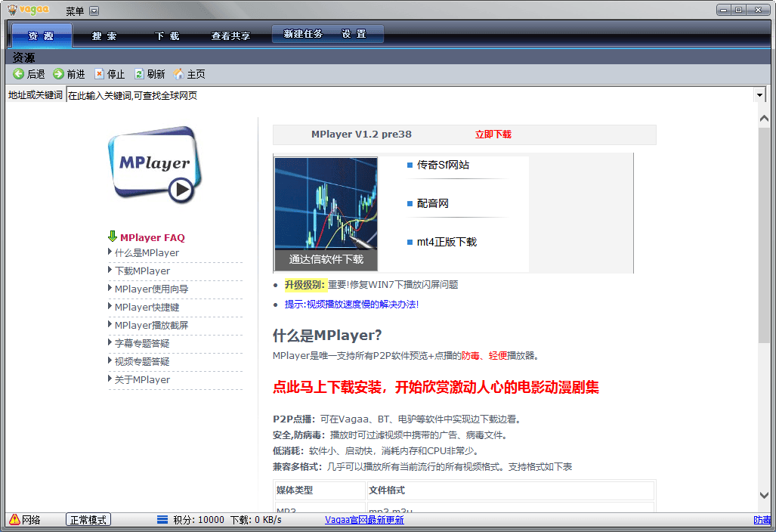This screenshot has height=532, width=776.
Task: Click the 文件格式 table header cell
Action: 510,490
